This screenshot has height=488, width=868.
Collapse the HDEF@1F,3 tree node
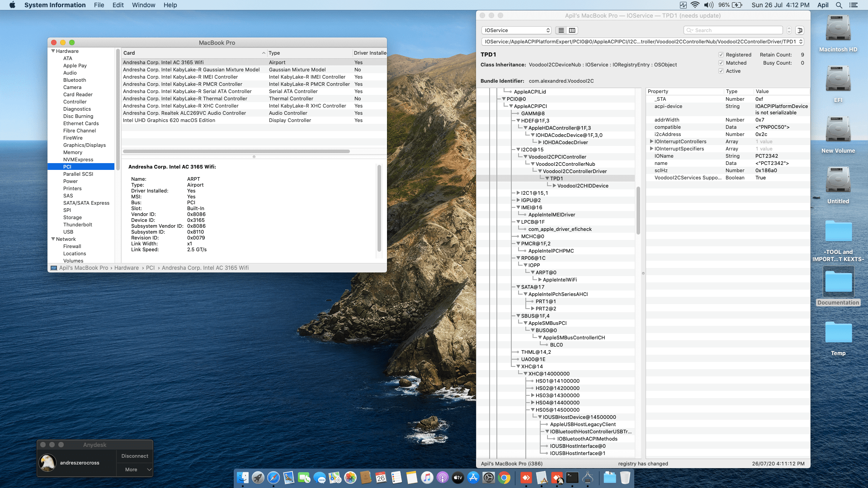click(x=519, y=121)
